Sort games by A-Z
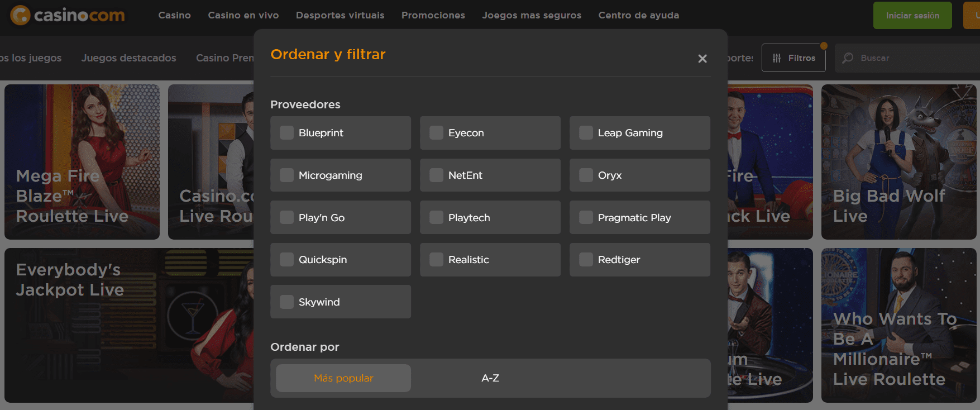980x410 pixels. 490,378
